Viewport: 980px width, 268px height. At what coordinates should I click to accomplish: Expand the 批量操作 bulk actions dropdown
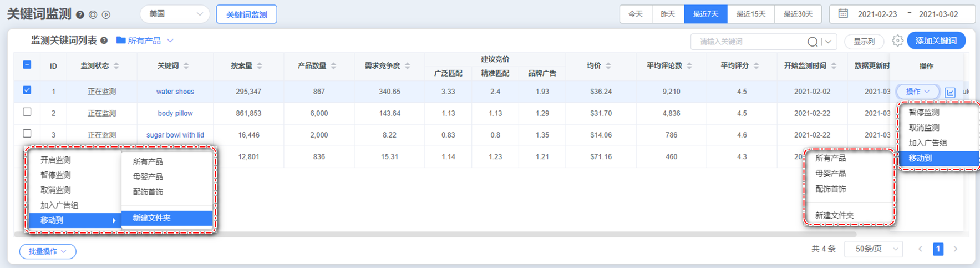pos(48,251)
